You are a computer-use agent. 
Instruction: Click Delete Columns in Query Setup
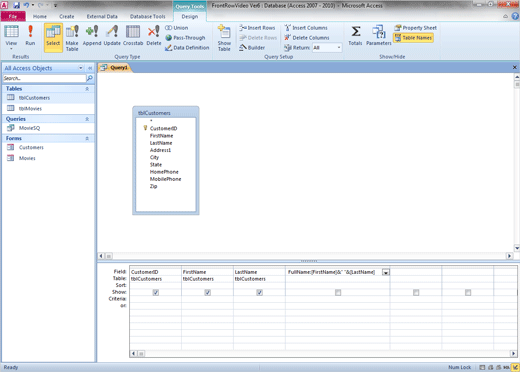[307, 38]
